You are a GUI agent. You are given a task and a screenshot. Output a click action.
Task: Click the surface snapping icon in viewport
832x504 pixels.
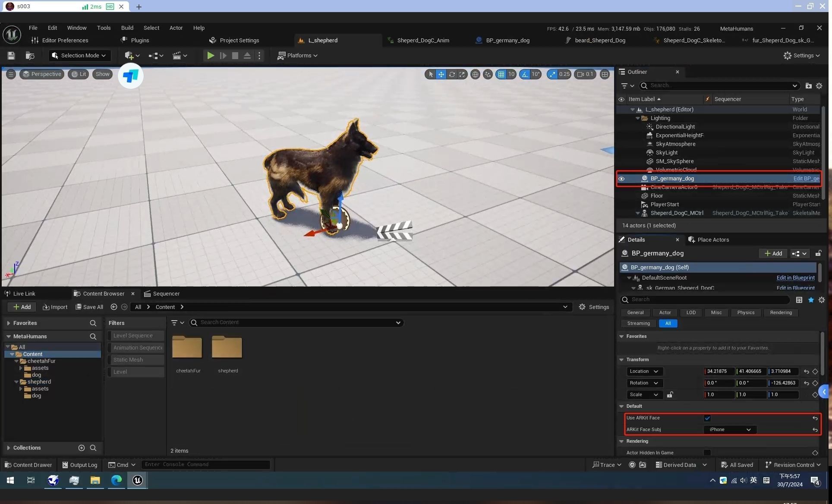click(488, 74)
